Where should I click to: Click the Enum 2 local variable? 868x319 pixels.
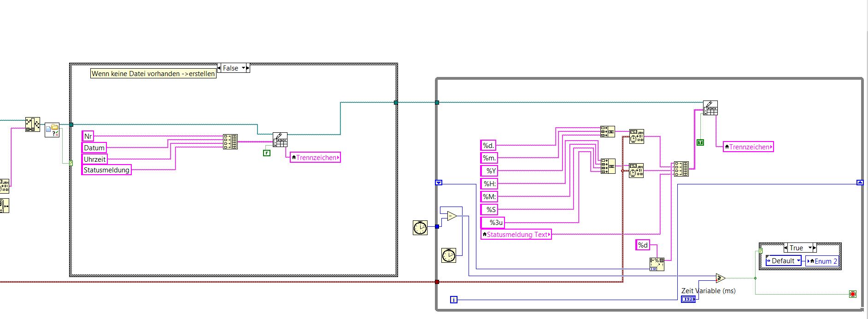point(822,261)
